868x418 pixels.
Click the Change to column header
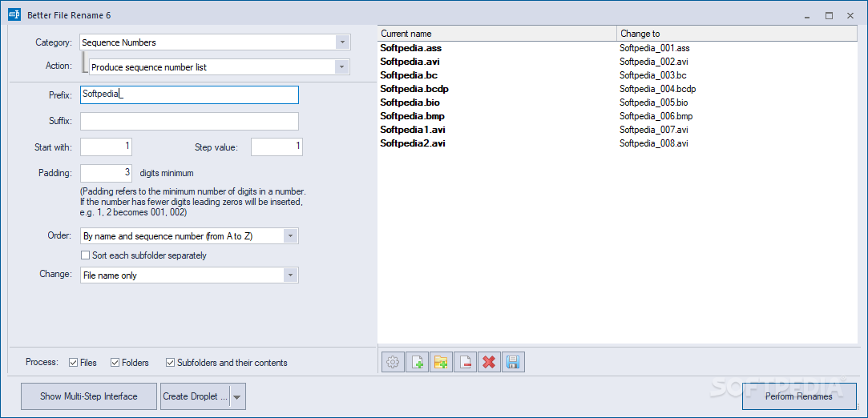(x=737, y=34)
